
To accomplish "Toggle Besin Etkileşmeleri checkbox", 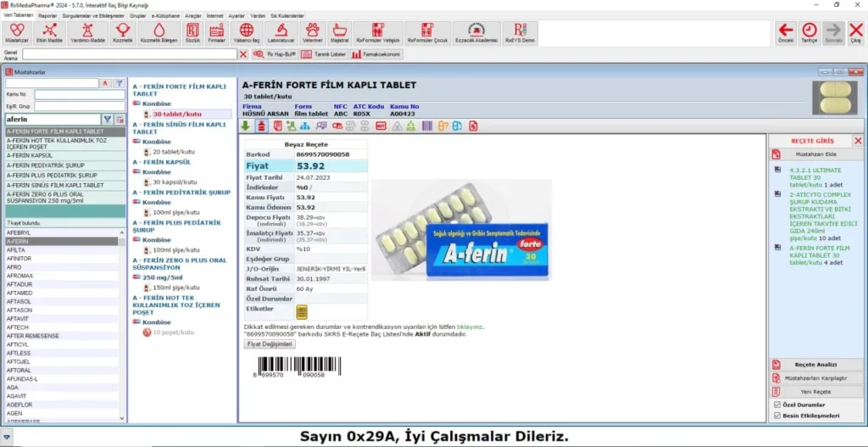I will point(777,416).
